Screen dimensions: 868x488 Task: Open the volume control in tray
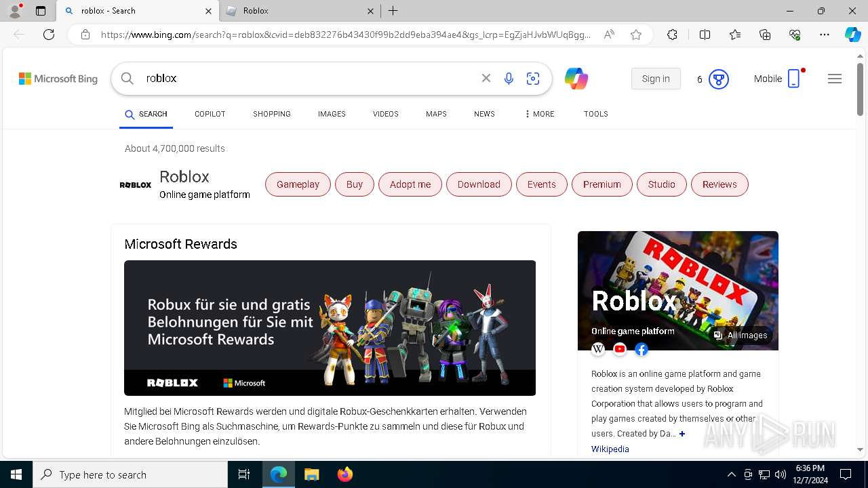(781, 474)
